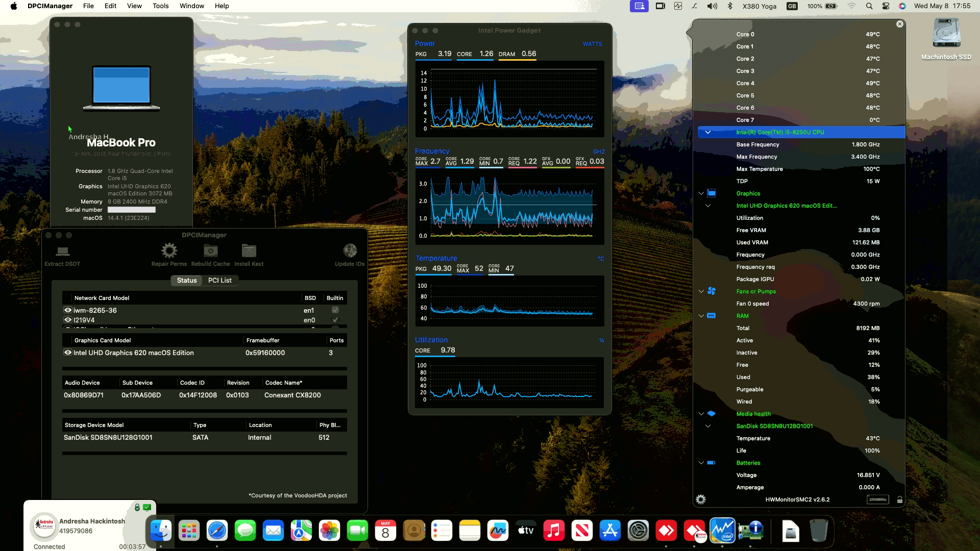Image resolution: width=980 pixels, height=551 pixels.
Task: Switch to the PCI List tab
Action: pos(220,280)
